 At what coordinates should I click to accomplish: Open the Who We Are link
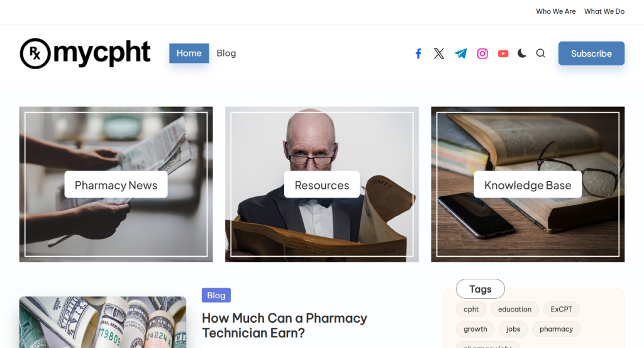(556, 11)
